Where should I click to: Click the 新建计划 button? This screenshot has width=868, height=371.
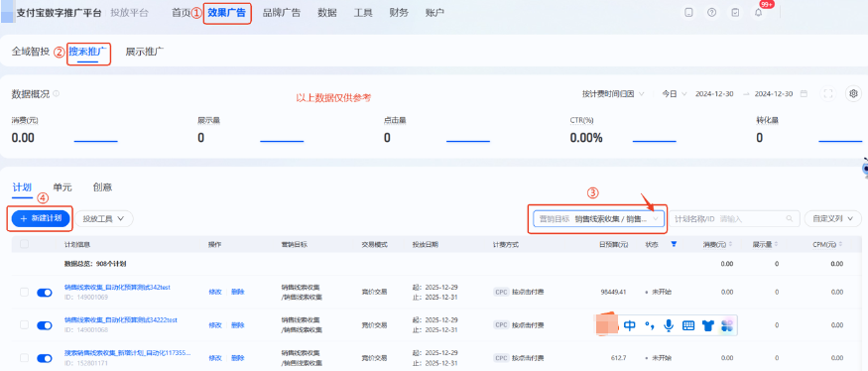tap(42, 218)
